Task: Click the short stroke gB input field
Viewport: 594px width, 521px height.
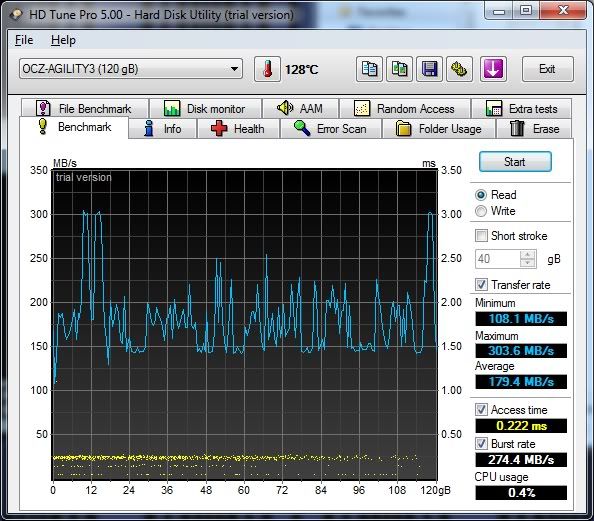Action: coord(498,259)
